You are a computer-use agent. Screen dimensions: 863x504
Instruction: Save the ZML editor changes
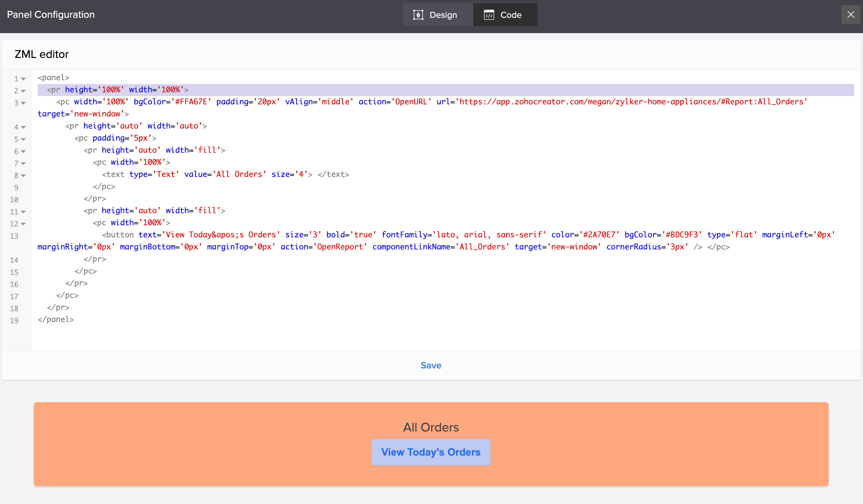[431, 365]
